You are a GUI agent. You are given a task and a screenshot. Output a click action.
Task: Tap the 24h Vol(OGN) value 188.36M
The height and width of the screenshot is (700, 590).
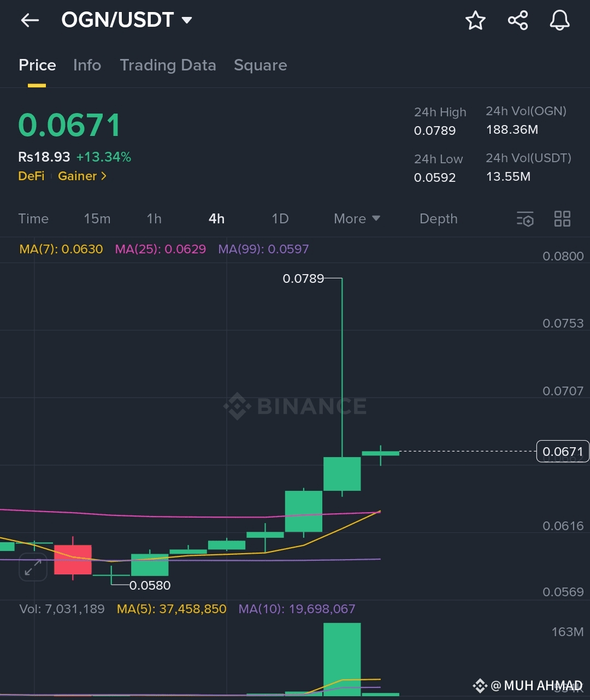coord(512,130)
